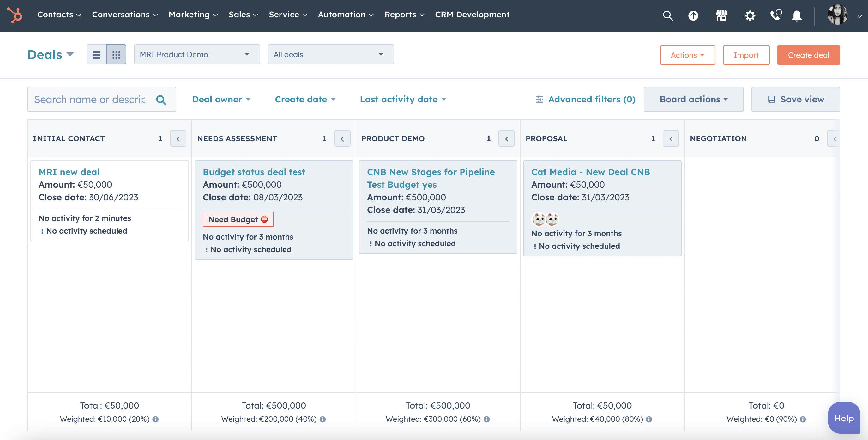The image size is (868, 440).
Task: Click the search magnifier in deal search box
Action: tap(161, 100)
